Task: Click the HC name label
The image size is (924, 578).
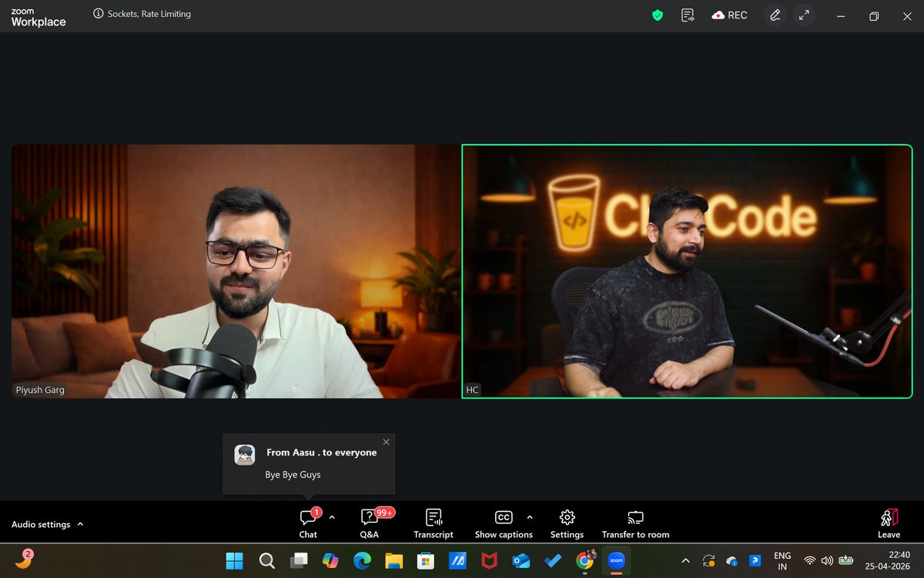Action: tap(473, 390)
